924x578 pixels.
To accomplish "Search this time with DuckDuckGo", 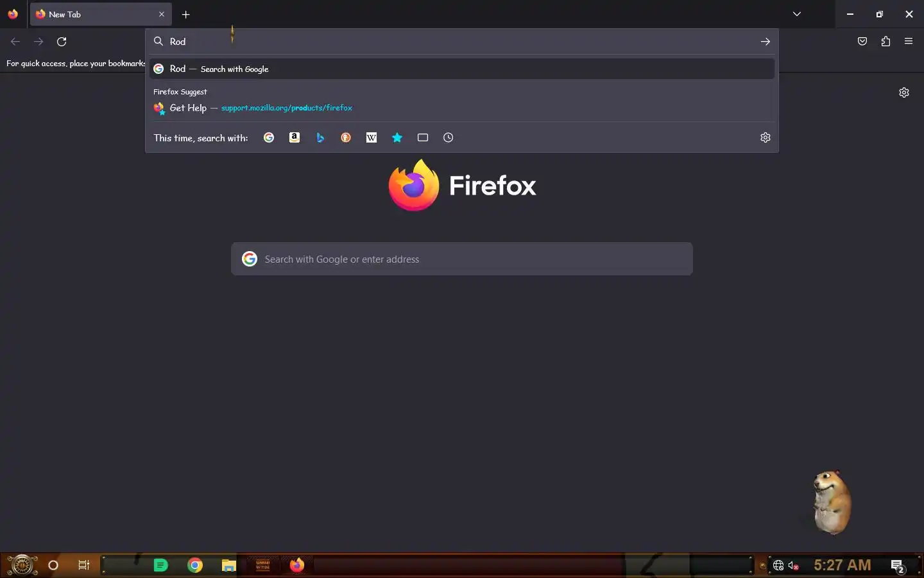I will pyautogui.click(x=346, y=137).
